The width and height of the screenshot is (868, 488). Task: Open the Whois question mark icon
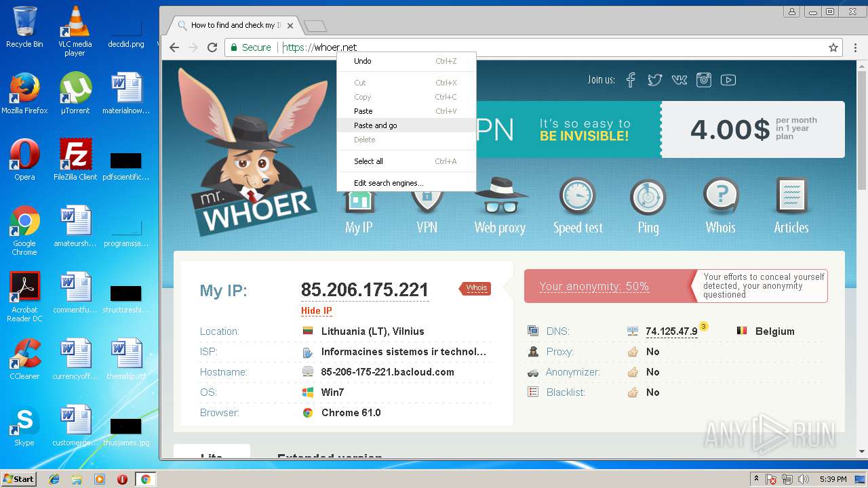tap(721, 197)
